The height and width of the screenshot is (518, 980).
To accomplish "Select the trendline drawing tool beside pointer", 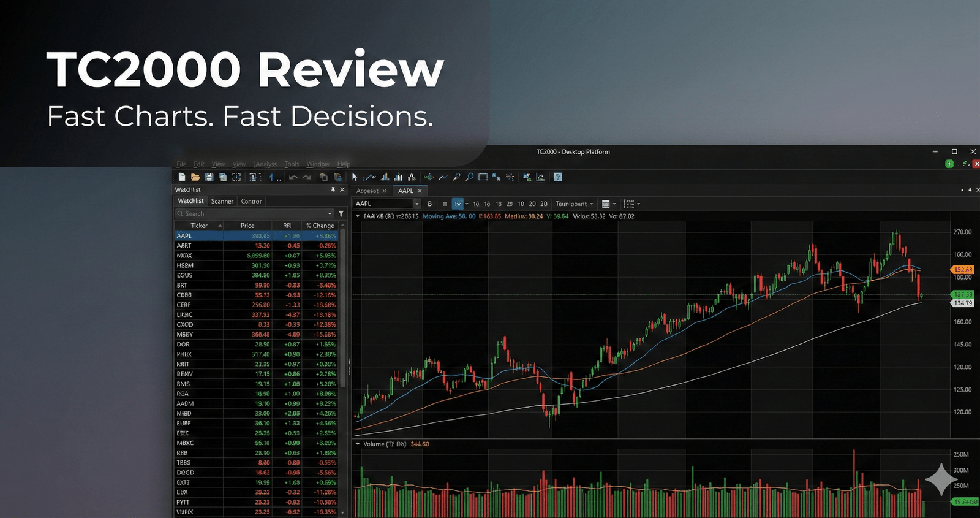I will pyautogui.click(x=370, y=177).
